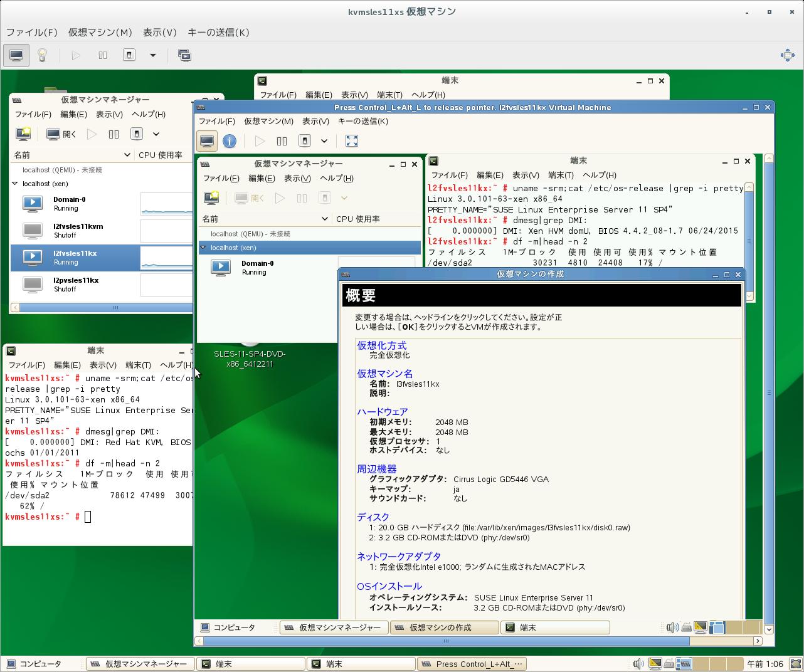Shut down the kvmsles11xs virtual machine
Screen dimensions: 804x672
coord(129,55)
